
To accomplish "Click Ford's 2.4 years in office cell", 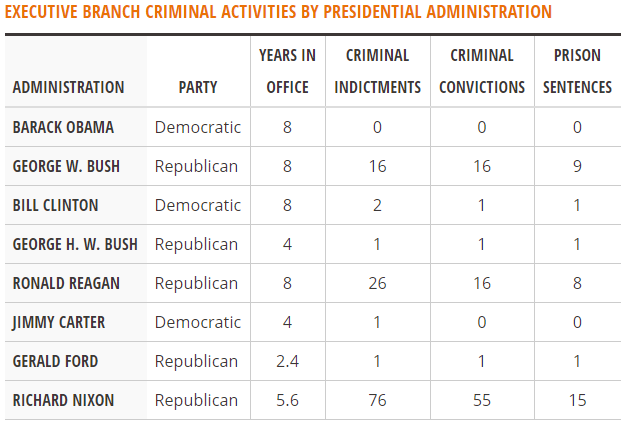I will [288, 361].
